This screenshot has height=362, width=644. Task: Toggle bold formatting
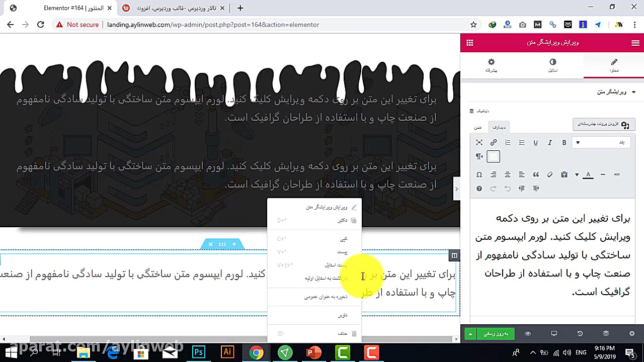564,142
